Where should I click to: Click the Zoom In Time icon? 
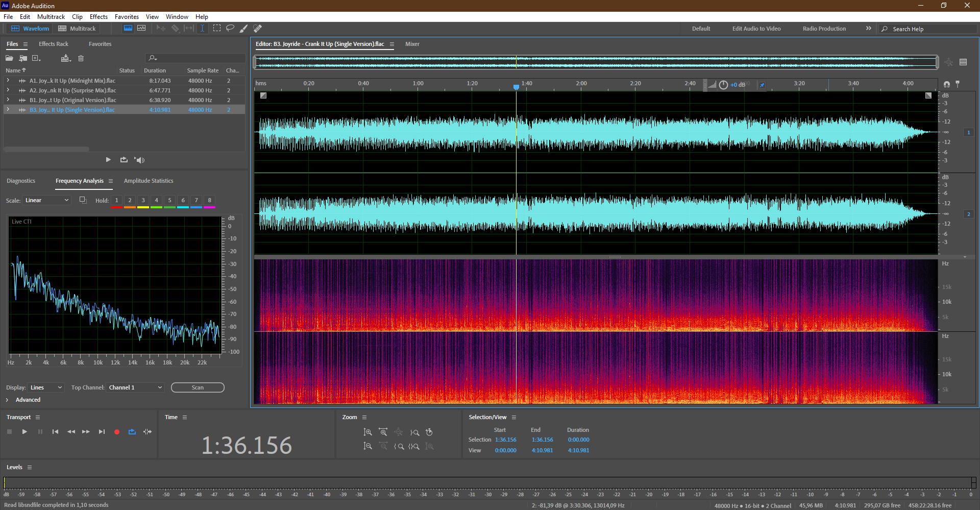383,432
